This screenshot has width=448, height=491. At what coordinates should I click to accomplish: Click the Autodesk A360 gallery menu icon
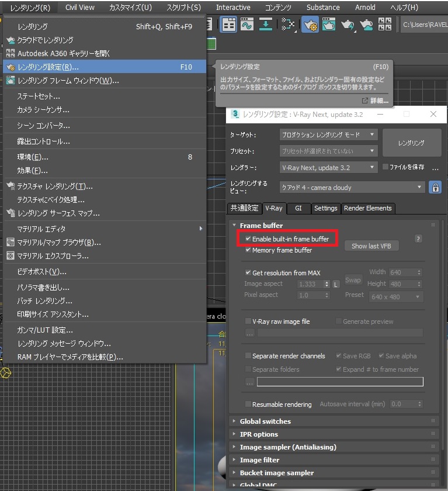tap(11, 54)
